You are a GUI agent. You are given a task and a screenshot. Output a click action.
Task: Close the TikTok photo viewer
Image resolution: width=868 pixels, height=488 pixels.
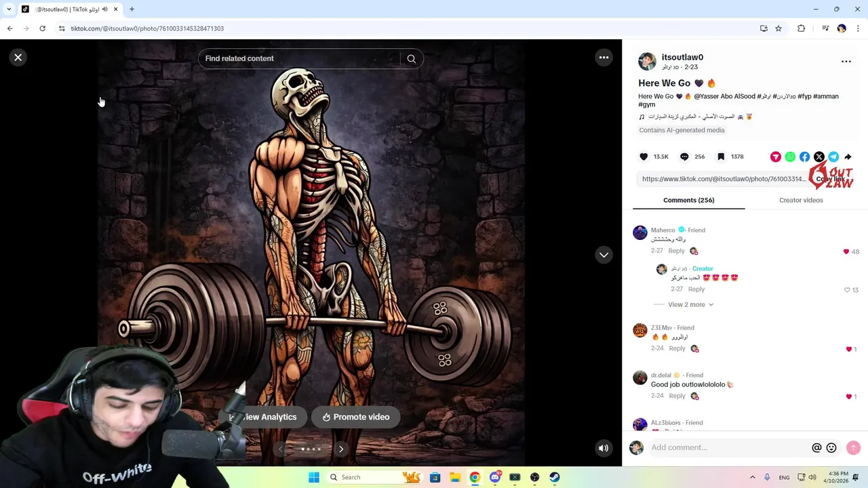pos(18,58)
